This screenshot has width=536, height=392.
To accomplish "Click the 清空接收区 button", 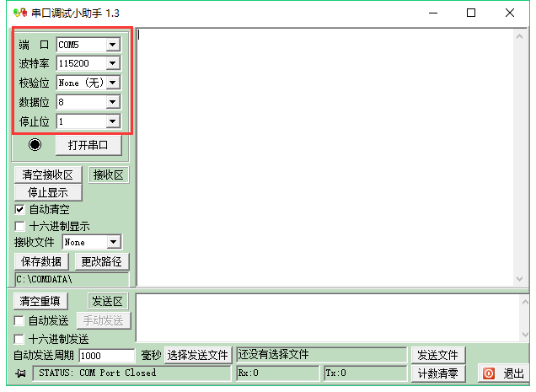I will point(48,175).
